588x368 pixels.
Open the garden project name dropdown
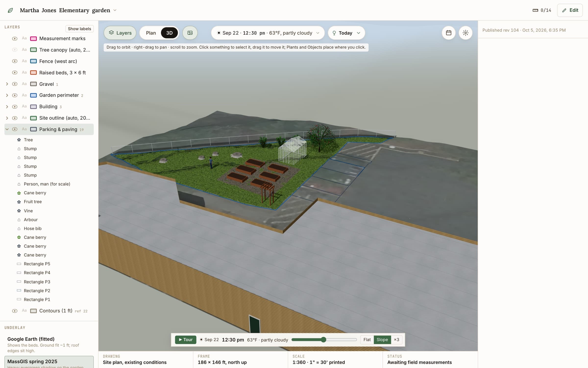pyautogui.click(x=115, y=10)
